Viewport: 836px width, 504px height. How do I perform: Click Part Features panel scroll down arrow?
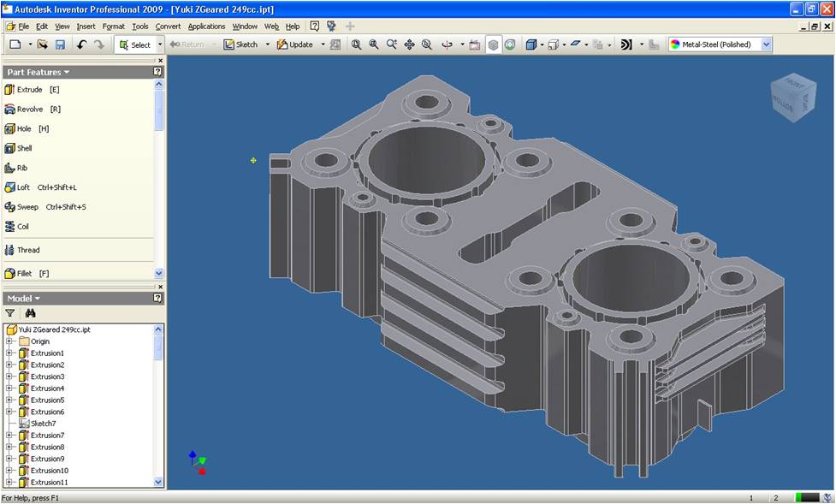point(159,273)
